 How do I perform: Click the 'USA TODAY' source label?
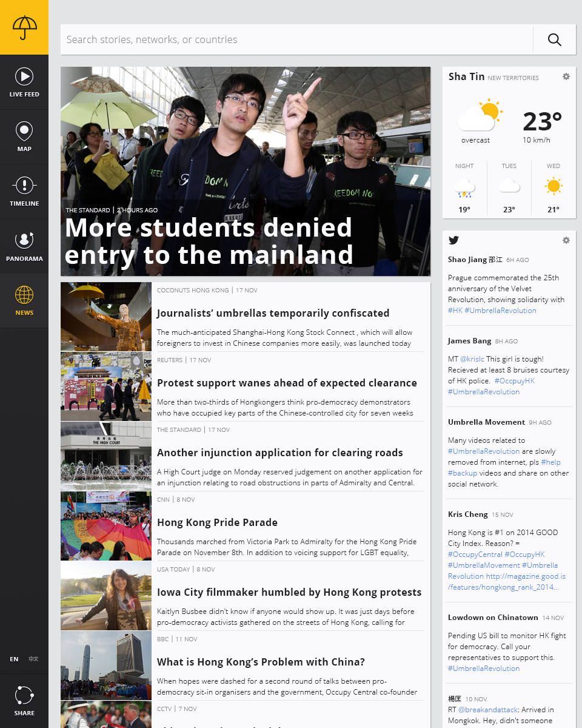tap(173, 570)
